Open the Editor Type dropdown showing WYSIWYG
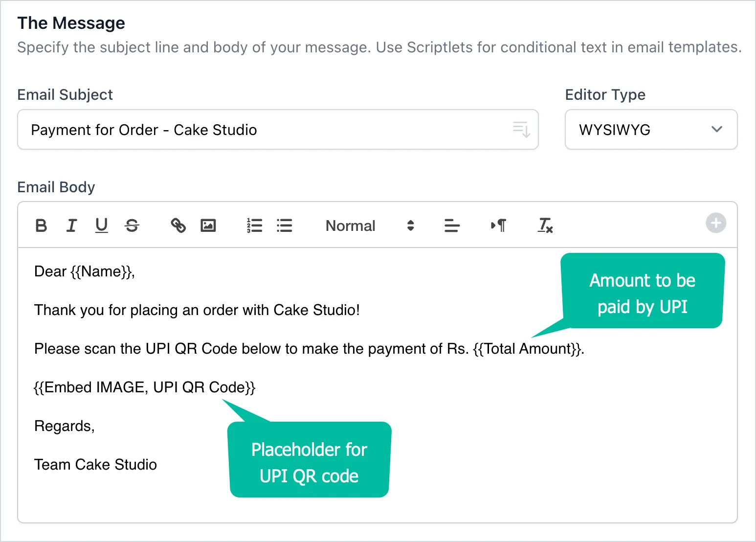This screenshot has height=542, width=756. pos(650,130)
